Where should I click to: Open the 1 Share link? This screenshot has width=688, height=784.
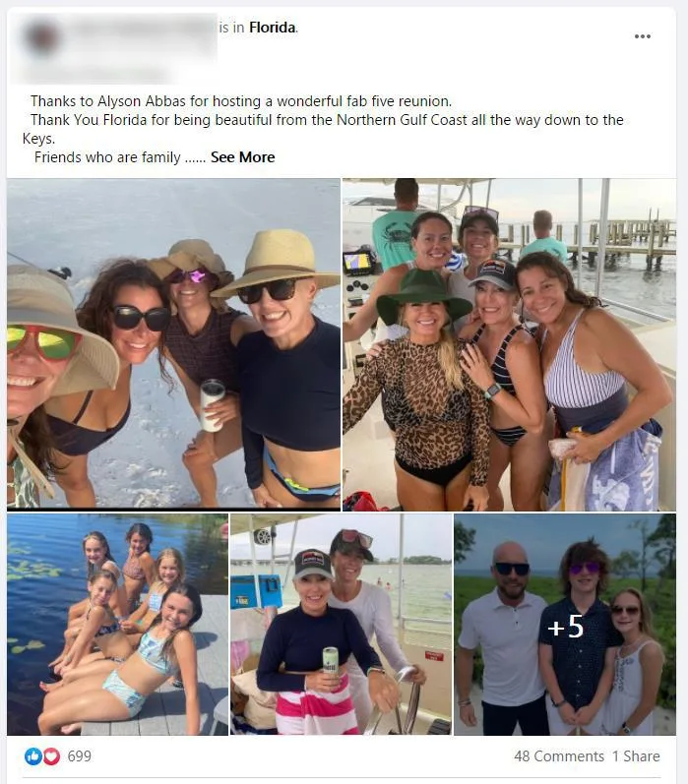[636, 756]
